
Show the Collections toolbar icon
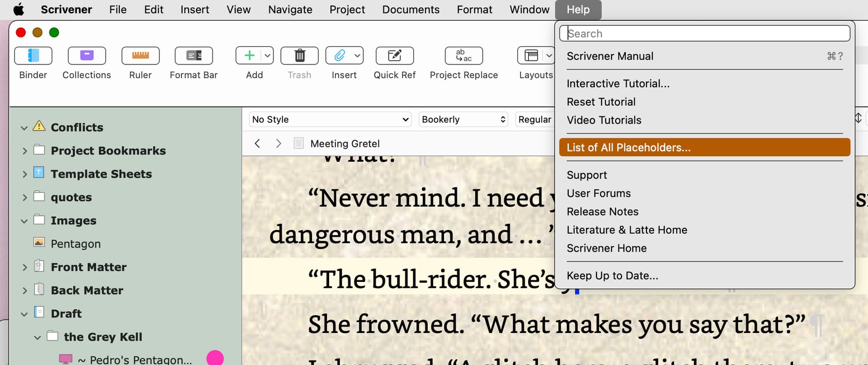click(x=86, y=56)
